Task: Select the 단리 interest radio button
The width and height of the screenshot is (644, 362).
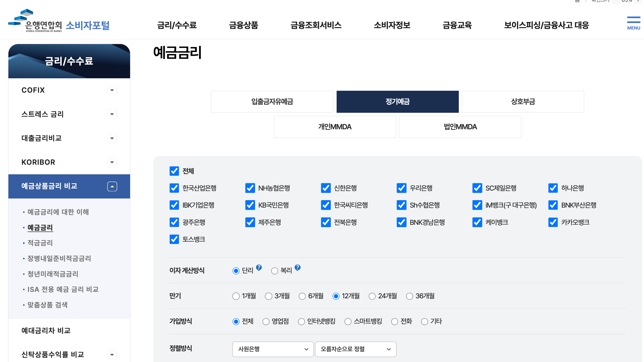Action: pos(236,271)
